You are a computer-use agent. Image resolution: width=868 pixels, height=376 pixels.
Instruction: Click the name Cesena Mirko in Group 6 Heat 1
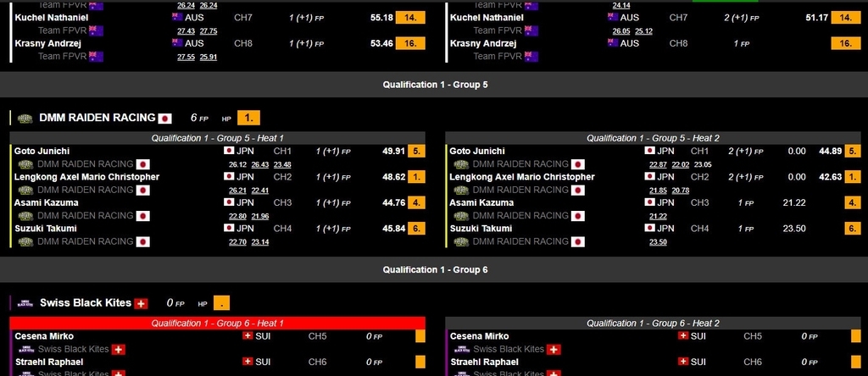44,336
